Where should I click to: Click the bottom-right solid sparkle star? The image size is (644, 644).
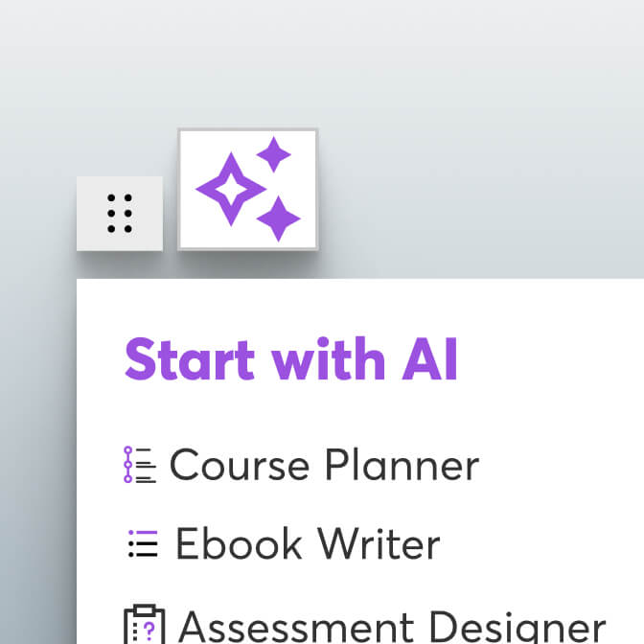pos(279,218)
